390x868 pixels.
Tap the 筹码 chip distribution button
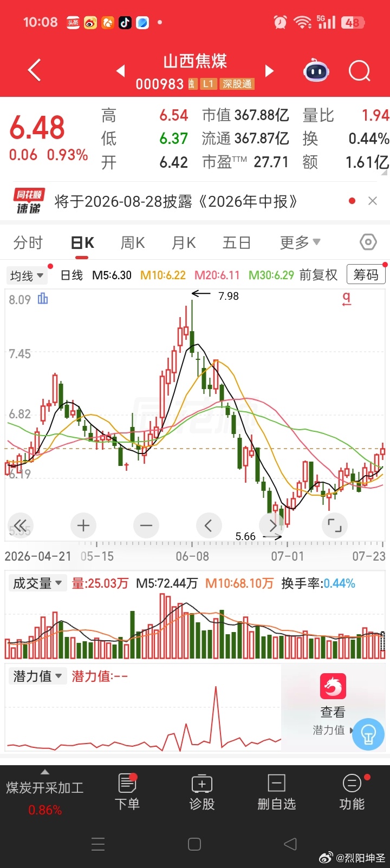click(x=366, y=275)
